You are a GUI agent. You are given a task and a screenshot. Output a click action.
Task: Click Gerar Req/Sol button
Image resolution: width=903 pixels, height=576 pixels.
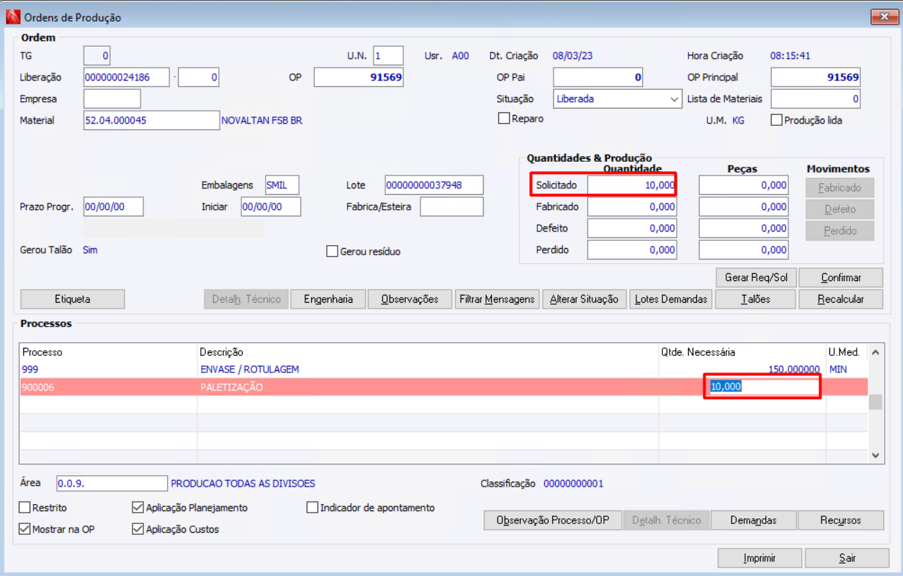pos(756,278)
